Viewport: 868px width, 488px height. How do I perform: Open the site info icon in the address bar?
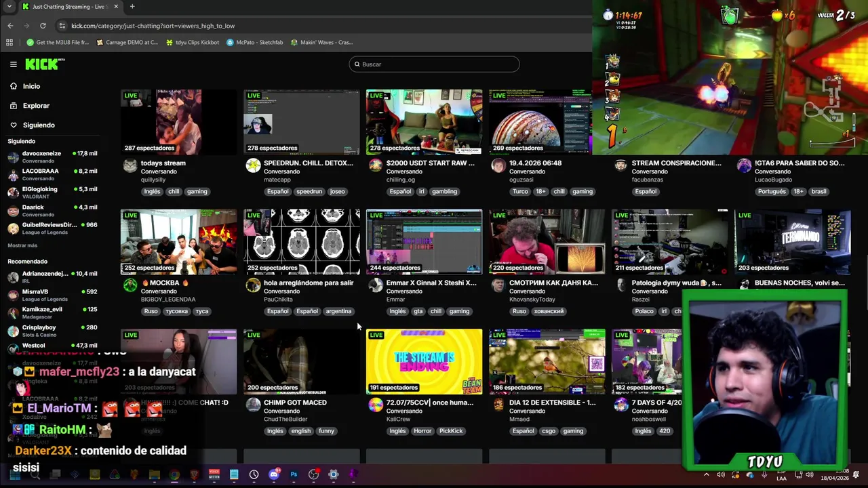62,26
